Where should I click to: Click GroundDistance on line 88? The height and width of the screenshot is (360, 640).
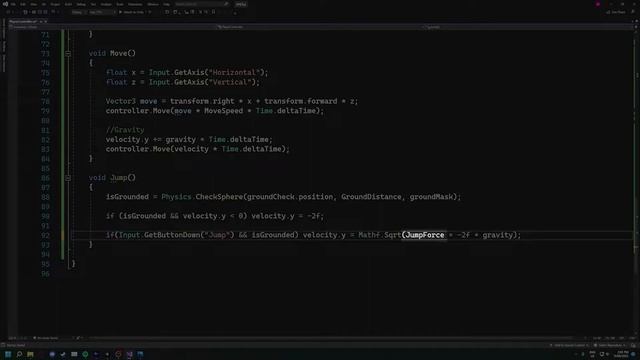point(371,197)
